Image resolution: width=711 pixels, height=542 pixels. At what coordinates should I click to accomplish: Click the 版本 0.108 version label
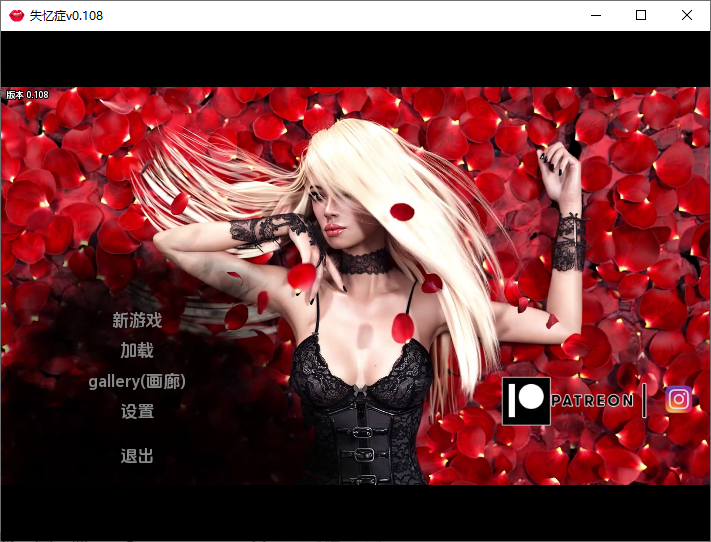(27, 95)
